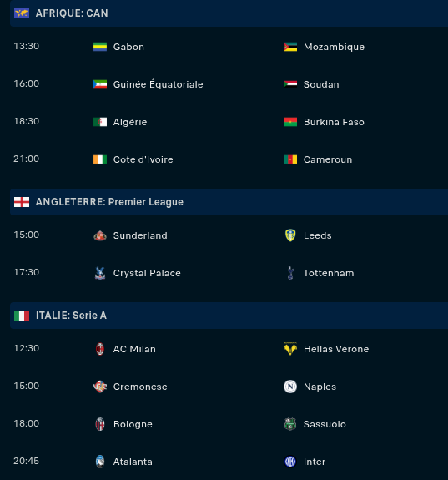Select the Atalanta match at 20:45
This screenshot has width=448, height=480.
pos(229,462)
